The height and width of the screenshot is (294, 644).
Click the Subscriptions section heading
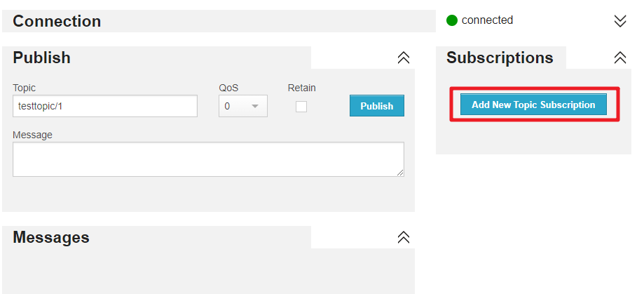(x=500, y=58)
